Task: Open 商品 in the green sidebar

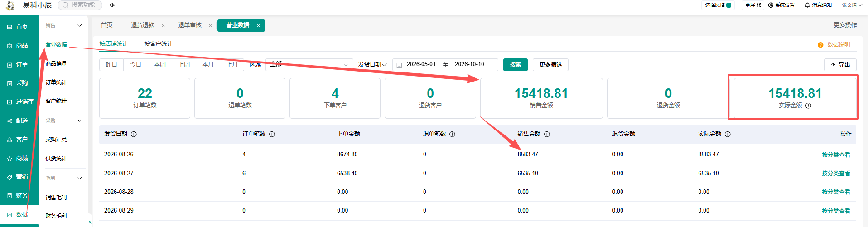Action: tap(18, 45)
